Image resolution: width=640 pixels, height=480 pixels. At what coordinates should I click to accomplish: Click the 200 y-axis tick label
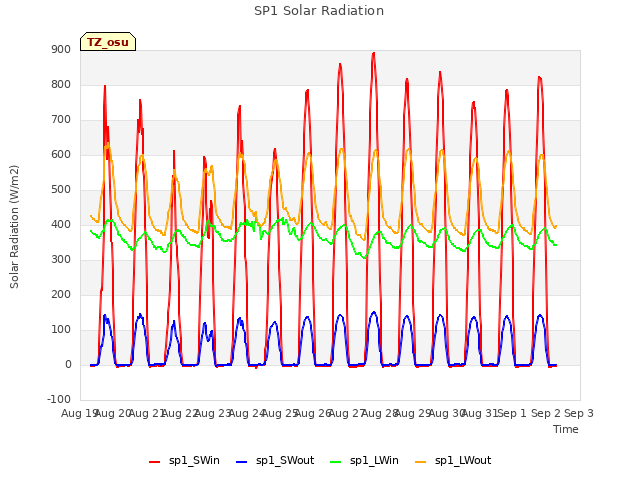click(61, 294)
